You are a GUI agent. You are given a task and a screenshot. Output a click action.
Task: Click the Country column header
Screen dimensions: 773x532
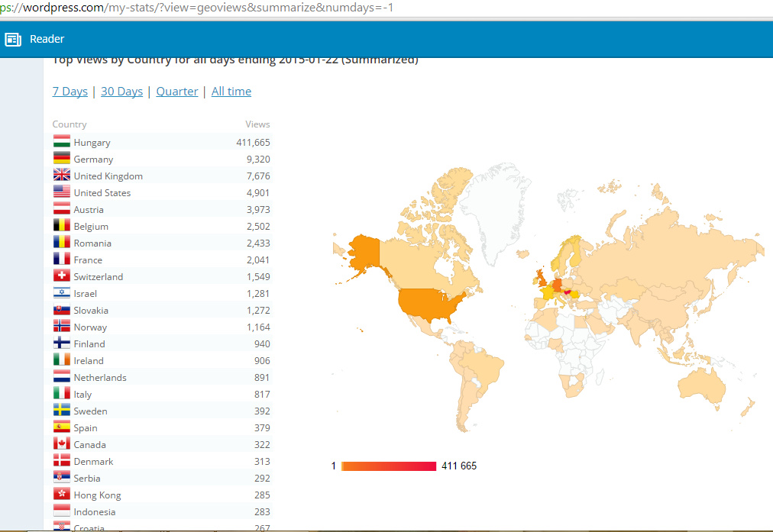(70, 124)
